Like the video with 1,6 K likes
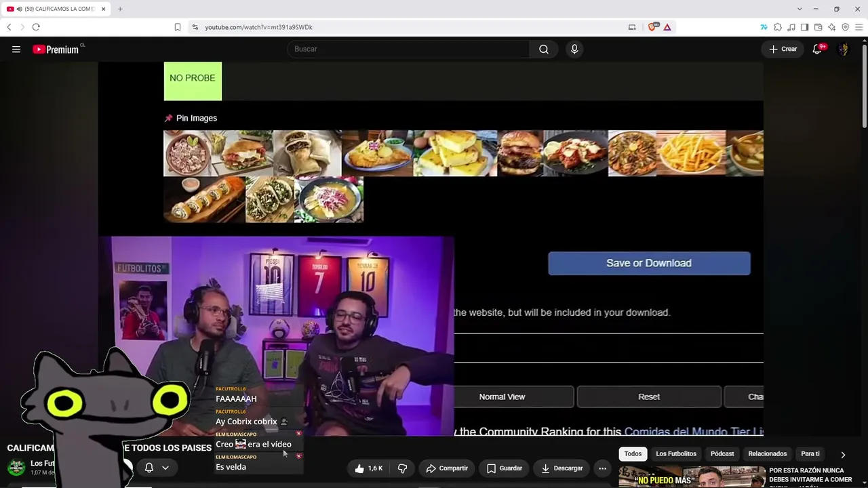The image size is (868, 488). click(368, 468)
